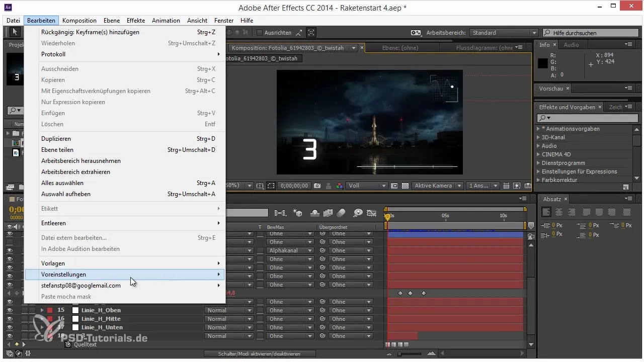Toggle the Ausrichten checkbox

coord(260,33)
